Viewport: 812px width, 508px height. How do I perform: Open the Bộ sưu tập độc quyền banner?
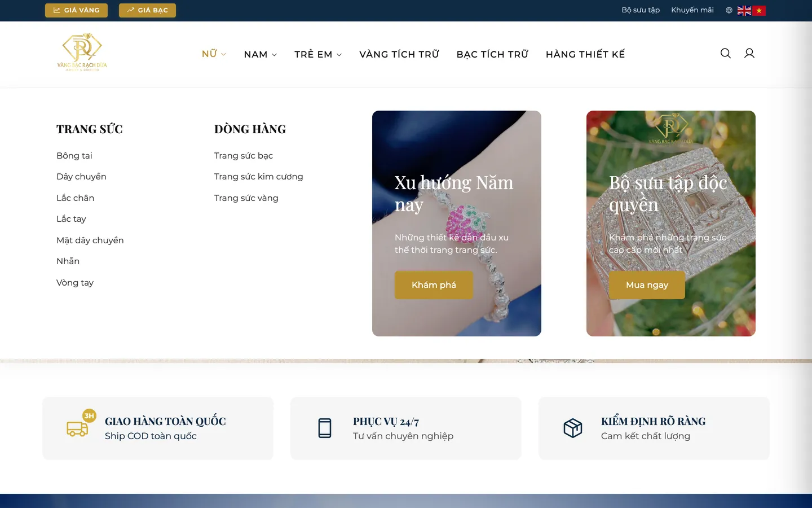pyautogui.click(x=671, y=224)
